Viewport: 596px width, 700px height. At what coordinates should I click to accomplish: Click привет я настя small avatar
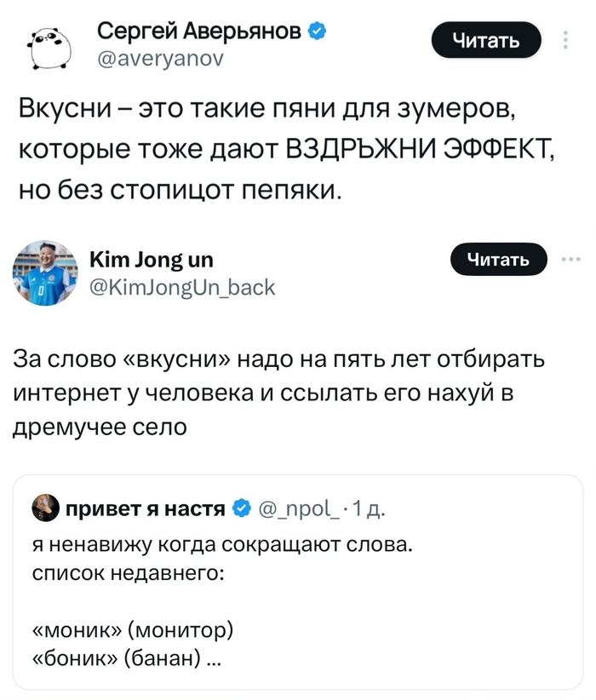pos(44,509)
